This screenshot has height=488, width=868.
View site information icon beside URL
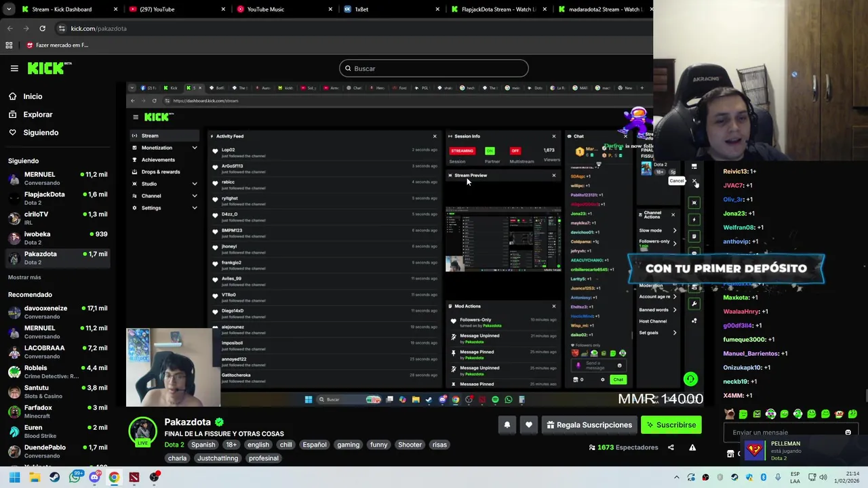(62, 28)
